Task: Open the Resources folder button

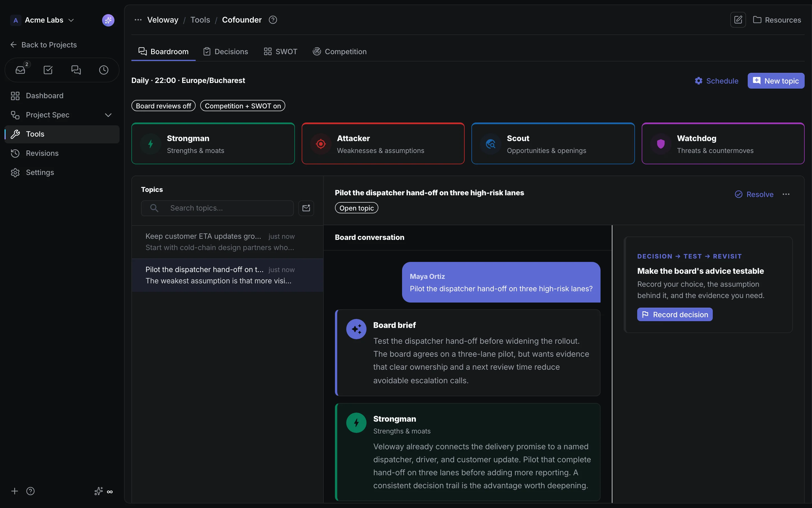Action: click(777, 20)
